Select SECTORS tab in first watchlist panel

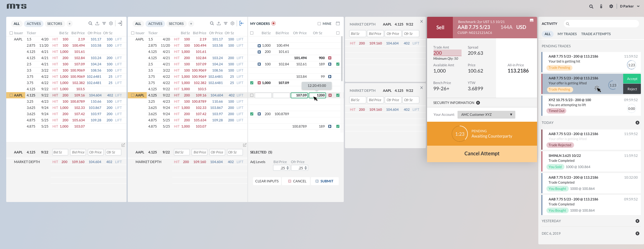[55, 24]
